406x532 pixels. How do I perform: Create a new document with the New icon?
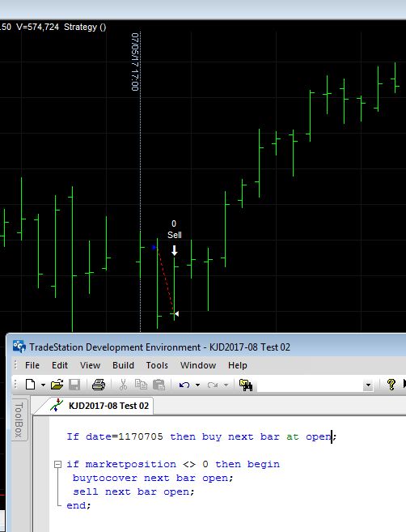31,385
